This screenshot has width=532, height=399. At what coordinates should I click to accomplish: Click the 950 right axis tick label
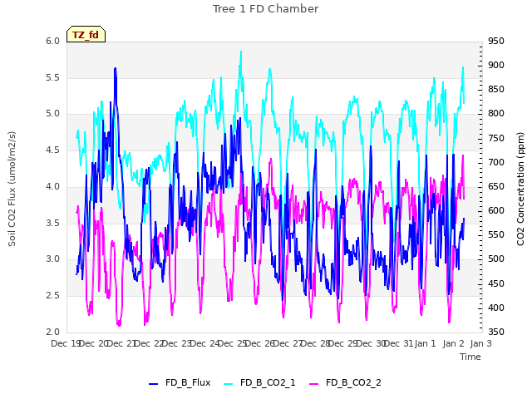click(x=496, y=41)
